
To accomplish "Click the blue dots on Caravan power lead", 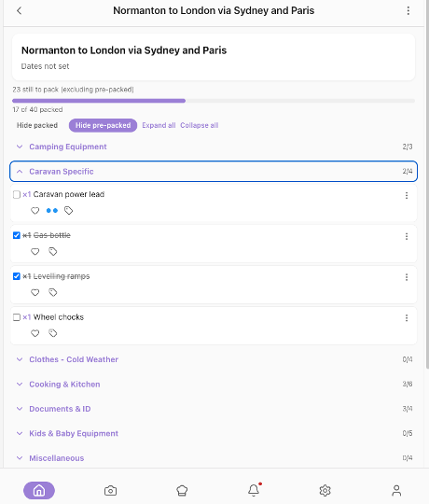I will [51, 211].
